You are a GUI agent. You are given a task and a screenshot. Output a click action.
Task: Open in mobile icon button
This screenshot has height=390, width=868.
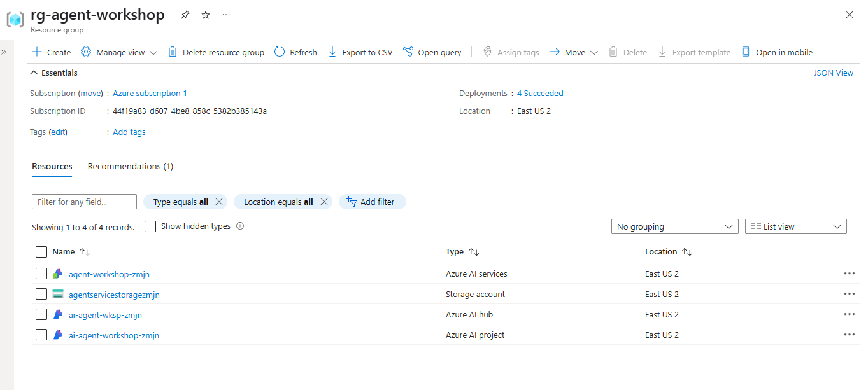[746, 52]
